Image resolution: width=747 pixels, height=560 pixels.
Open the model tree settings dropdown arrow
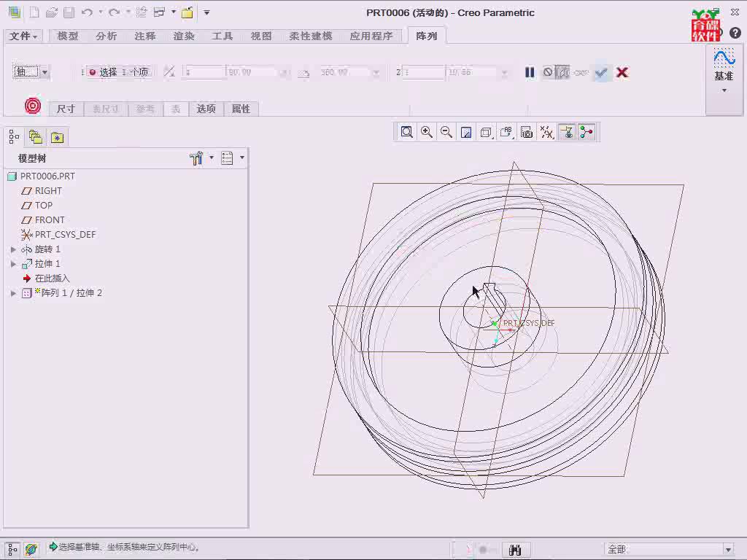(x=212, y=157)
